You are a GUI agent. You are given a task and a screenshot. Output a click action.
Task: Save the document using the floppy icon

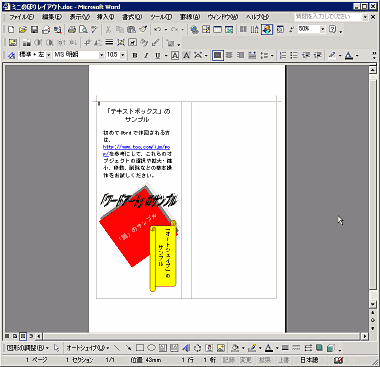(x=34, y=30)
